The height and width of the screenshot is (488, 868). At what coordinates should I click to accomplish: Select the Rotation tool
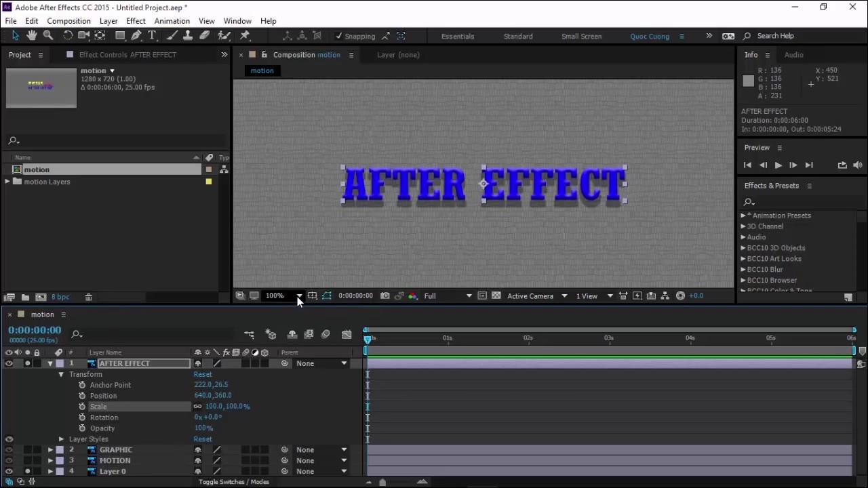click(x=67, y=36)
